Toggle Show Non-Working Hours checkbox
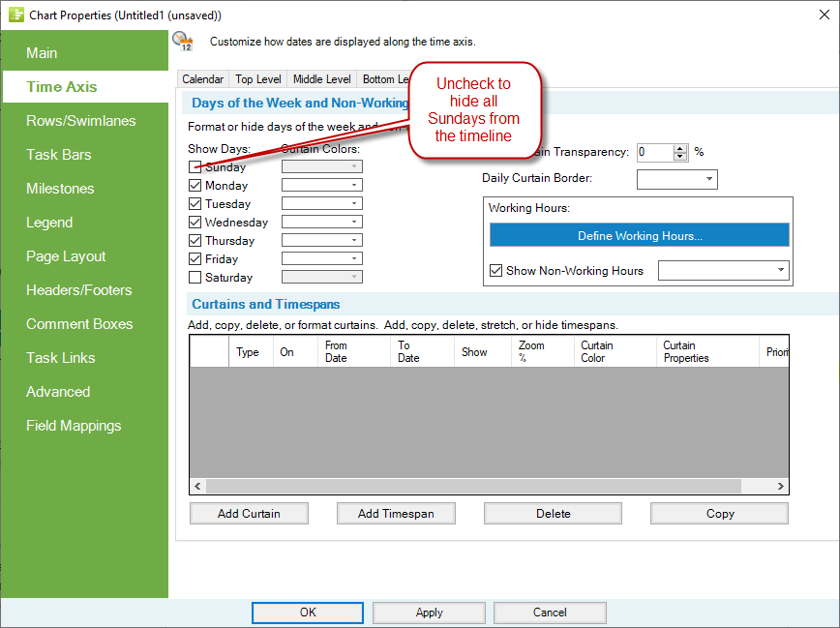Image resolution: width=840 pixels, height=628 pixels. tap(495, 271)
